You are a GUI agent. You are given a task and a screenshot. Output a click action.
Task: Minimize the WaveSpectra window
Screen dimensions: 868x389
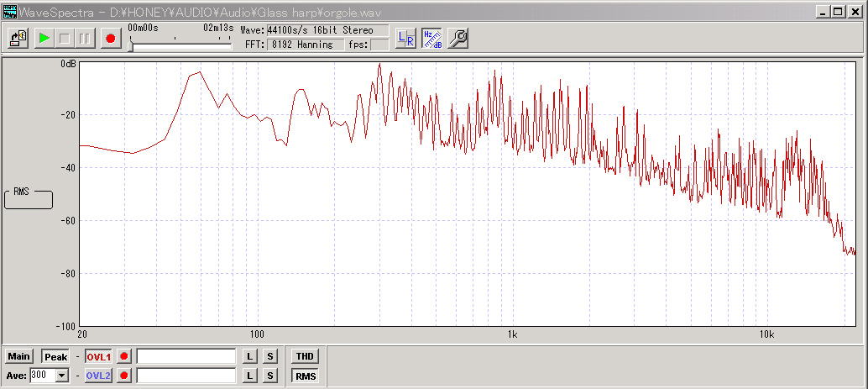824,11
